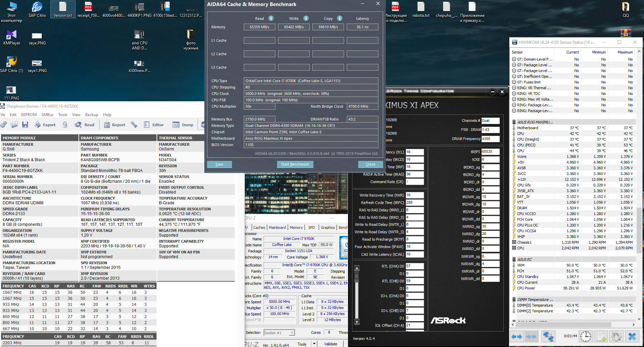Click the Refresh Cycle Time (tRFC) field
The width and height of the screenshot is (644, 347).
415,203
